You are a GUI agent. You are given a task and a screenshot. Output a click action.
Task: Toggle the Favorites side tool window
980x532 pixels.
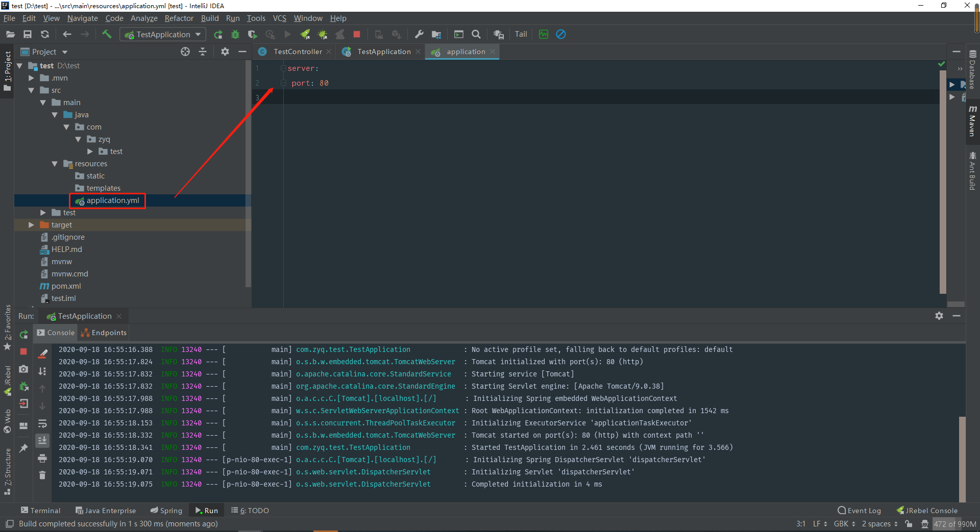7,327
